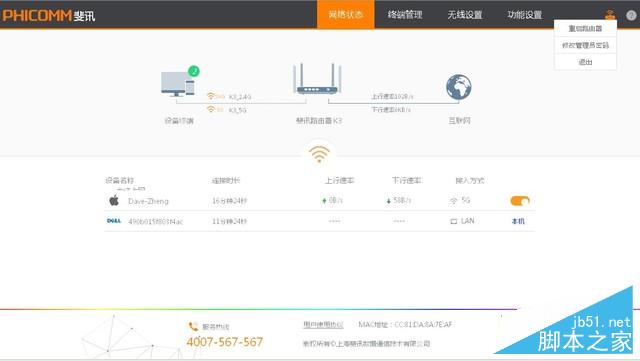Click the Dell device name text
The width and height of the screenshot is (640, 361).
coord(156,222)
